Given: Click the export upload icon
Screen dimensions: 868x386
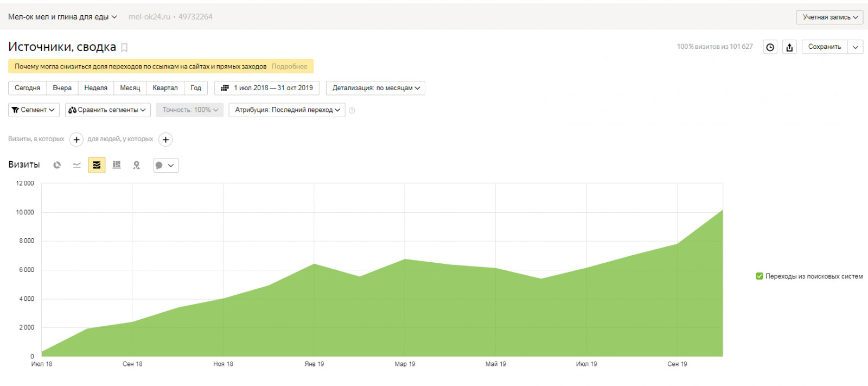Looking at the screenshot, I should pos(789,47).
